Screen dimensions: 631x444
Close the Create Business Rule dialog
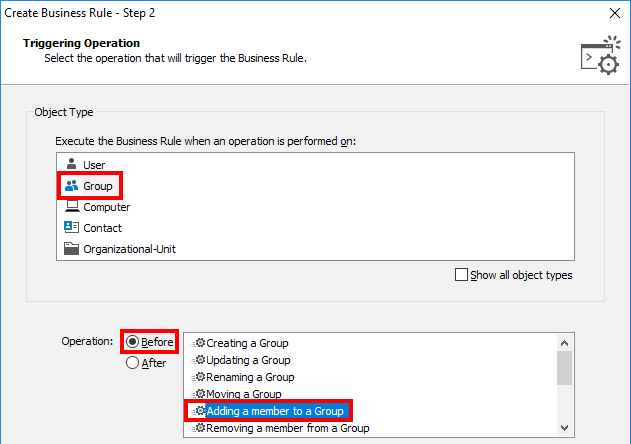(x=612, y=13)
